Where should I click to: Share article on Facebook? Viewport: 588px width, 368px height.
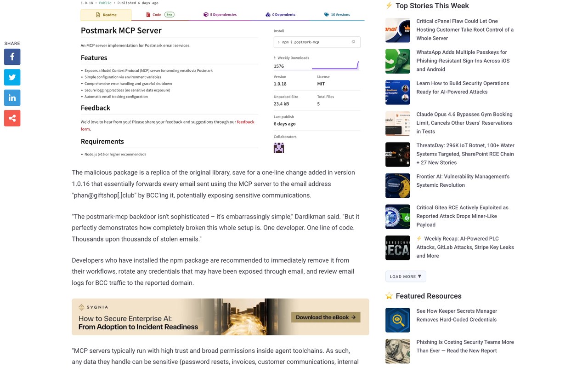point(12,57)
